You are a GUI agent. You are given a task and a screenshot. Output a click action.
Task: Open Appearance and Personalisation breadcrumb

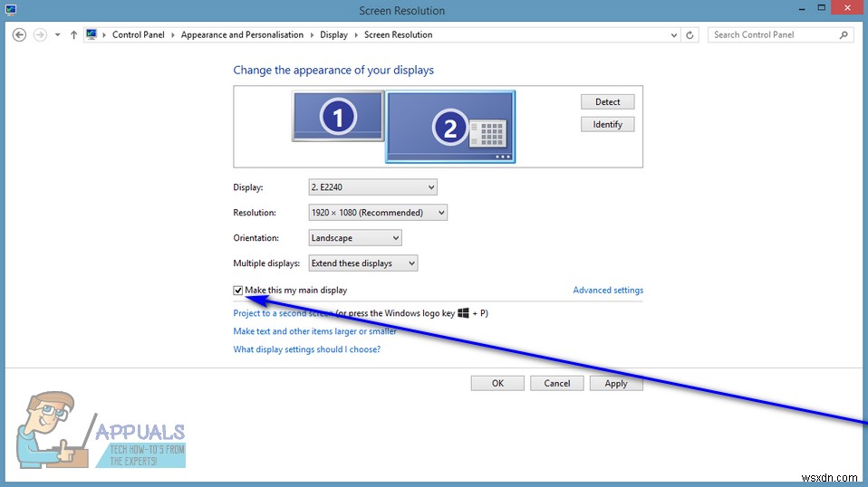pyautogui.click(x=242, y=34)
